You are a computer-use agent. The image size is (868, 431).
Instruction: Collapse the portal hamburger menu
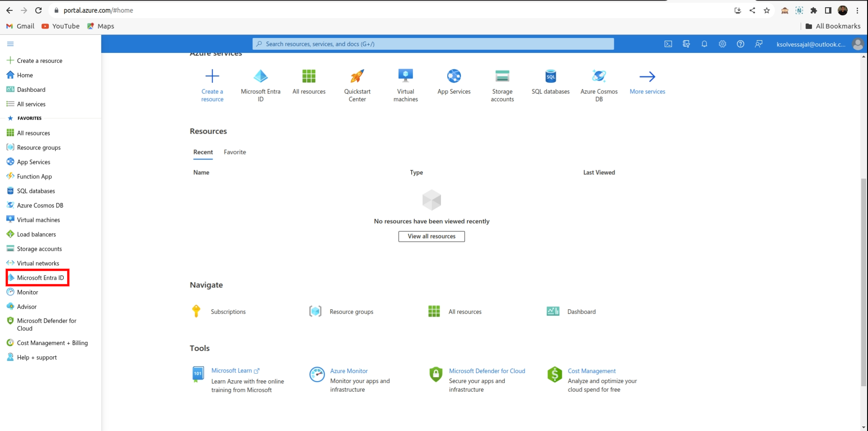pos(10,44)
